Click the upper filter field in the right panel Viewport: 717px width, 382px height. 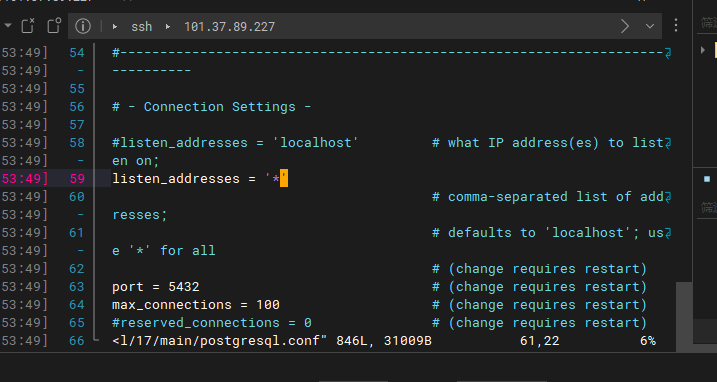[708, 23]
